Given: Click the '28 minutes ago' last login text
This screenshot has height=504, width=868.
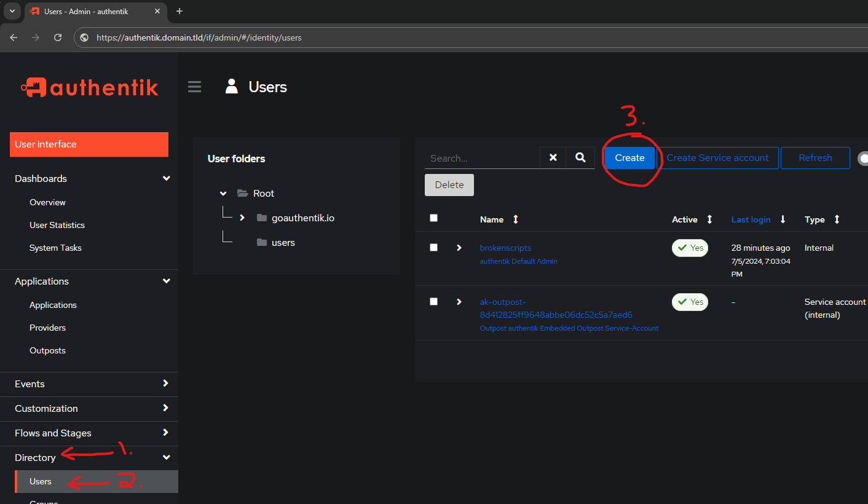Looking at the screenshot, I should 760,248.
